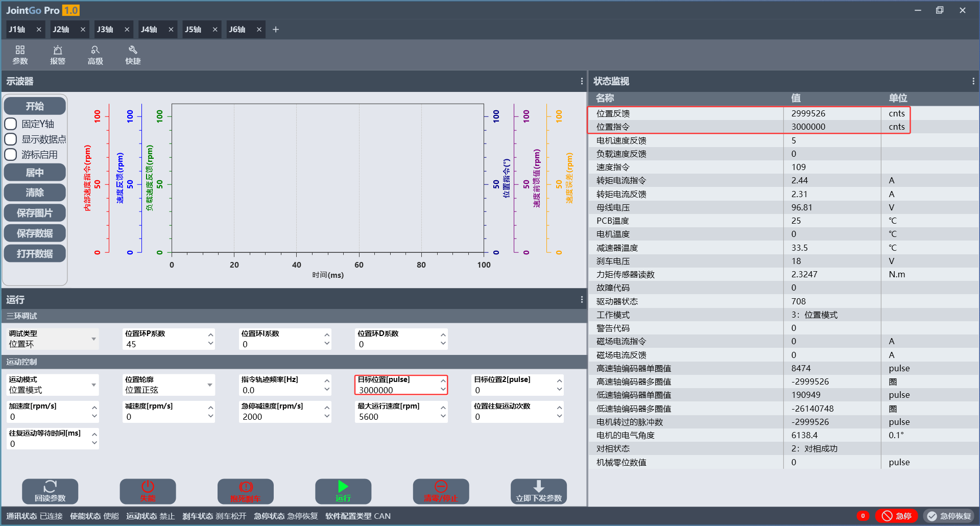The width and height of the screenshot is (980, 526).
Task: Click the 回读参数 read-back parameters button
Action: [50, 491]
